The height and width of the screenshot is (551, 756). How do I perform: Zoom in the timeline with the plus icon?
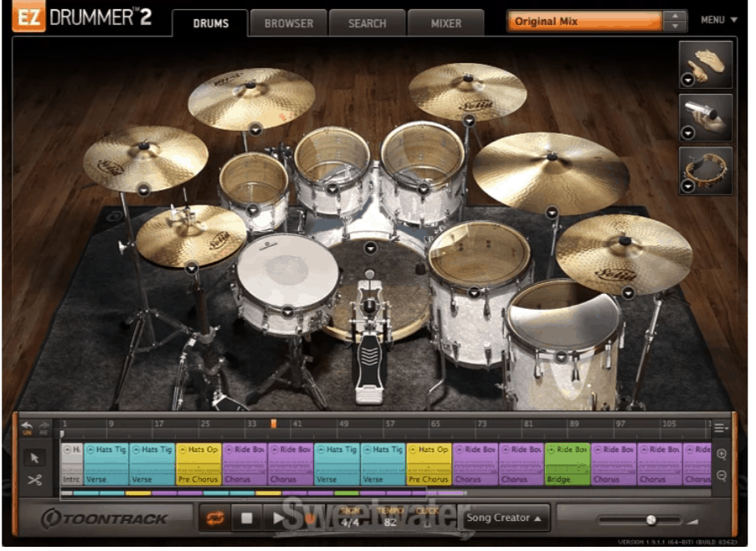722,455
